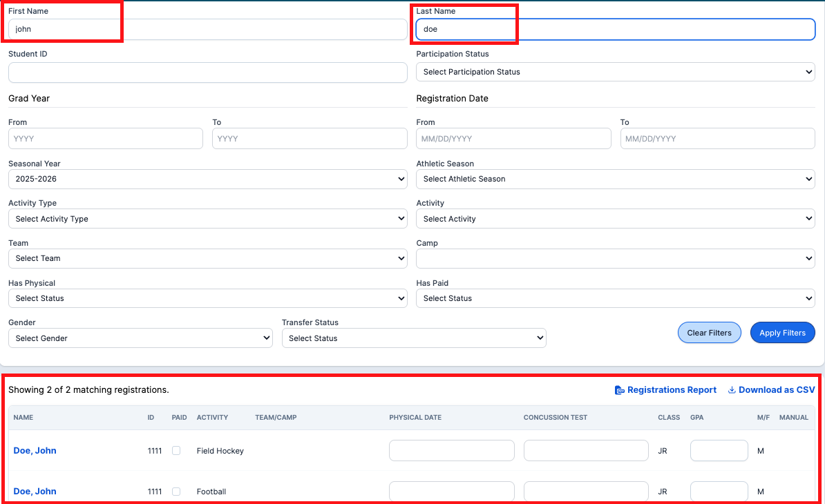Click the ACTIVITY column header

[213, 417]
